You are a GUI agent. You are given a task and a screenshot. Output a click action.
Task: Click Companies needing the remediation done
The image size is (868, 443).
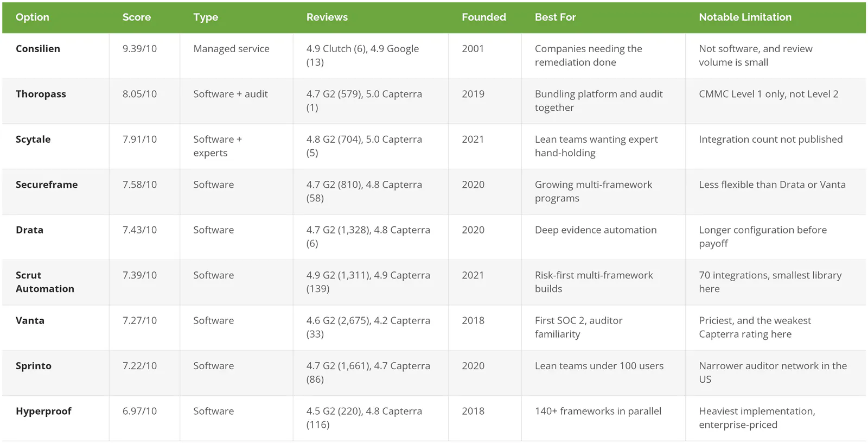(589, 55)
